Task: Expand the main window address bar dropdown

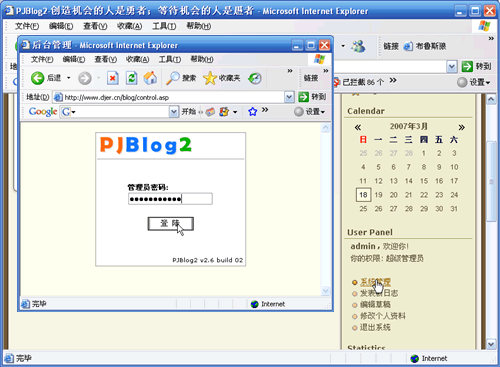Action: [x=451, y=67]
